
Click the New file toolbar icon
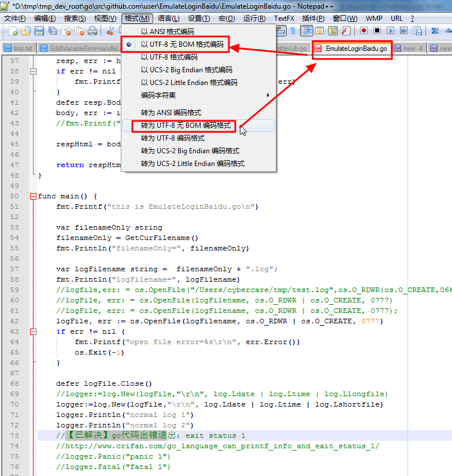13,31
